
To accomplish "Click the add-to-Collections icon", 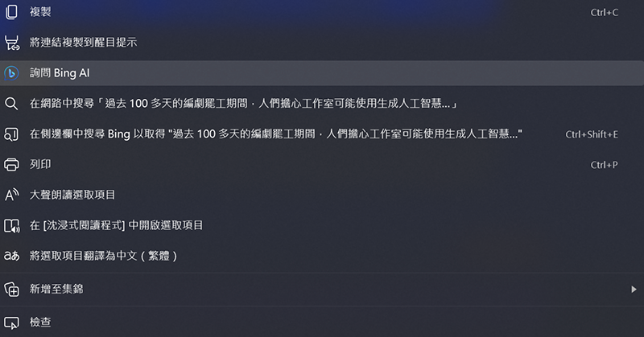I will pyautogui.click(x=11, y=290).
